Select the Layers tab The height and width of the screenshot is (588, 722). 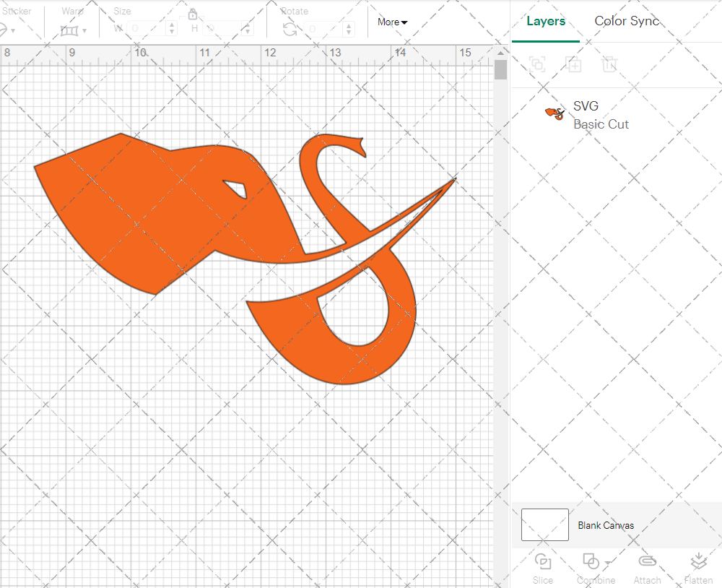click(x=546, y=21)
